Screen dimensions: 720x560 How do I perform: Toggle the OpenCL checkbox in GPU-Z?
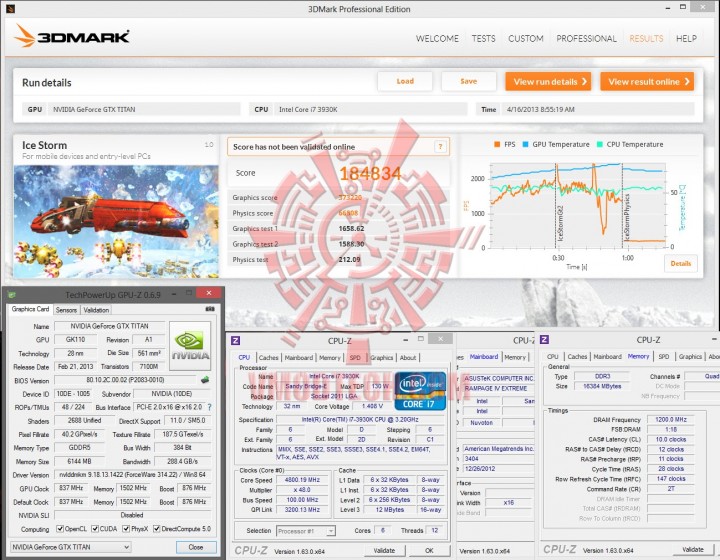tap(60, 529)
